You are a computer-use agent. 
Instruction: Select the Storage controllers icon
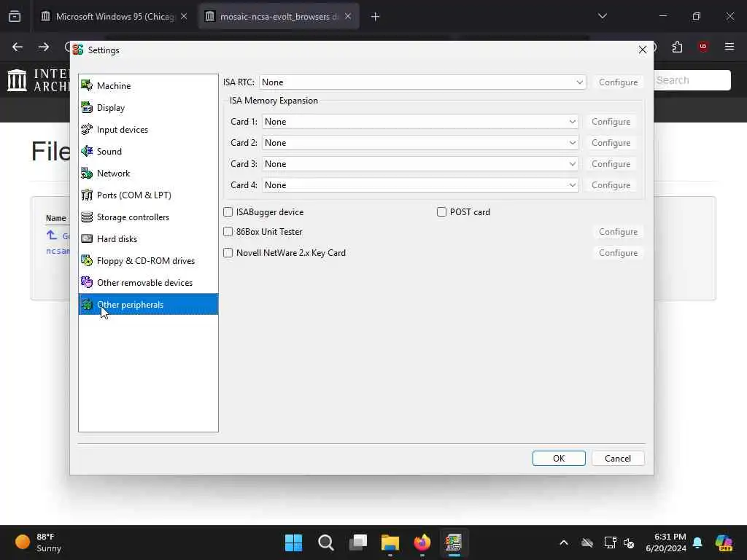87,217
